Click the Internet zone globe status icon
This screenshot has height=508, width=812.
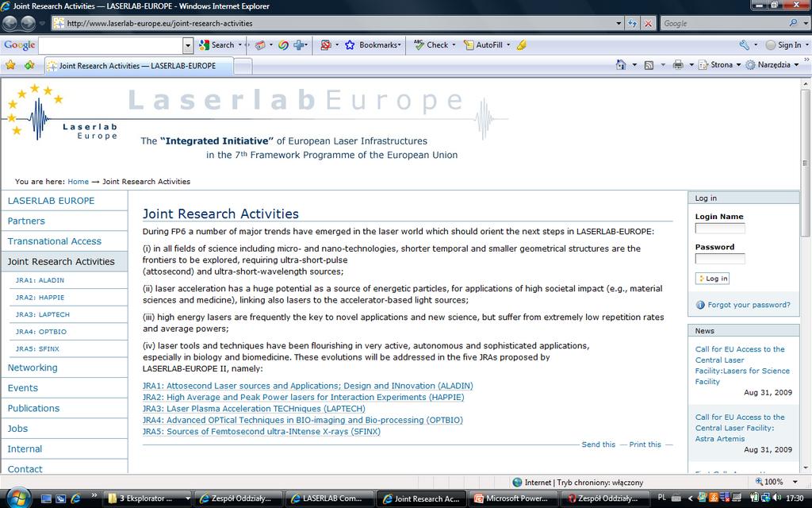pos(517,482)
